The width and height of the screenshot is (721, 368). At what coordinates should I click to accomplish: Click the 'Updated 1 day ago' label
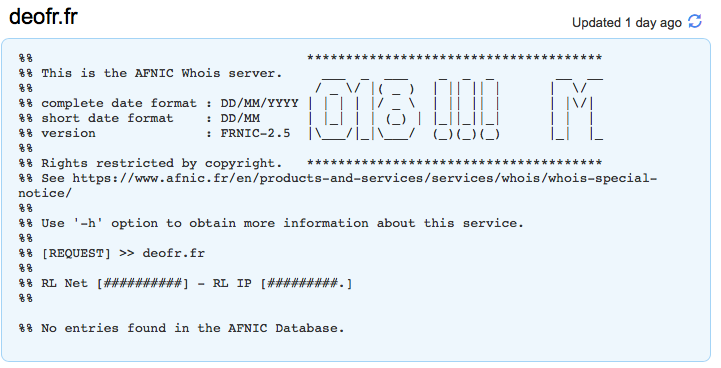pyautogui.click(x=627, y=23)
